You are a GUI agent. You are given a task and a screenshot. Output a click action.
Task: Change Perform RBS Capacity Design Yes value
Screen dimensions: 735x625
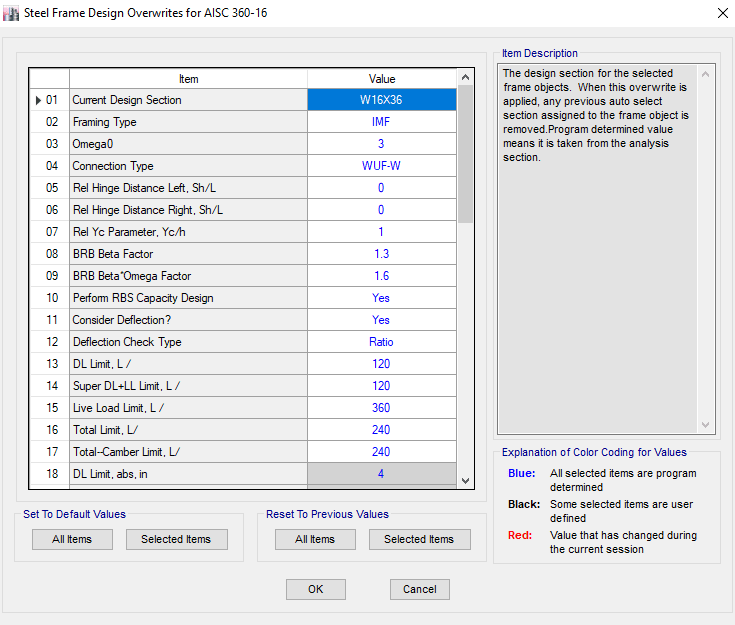click(382, 298)
